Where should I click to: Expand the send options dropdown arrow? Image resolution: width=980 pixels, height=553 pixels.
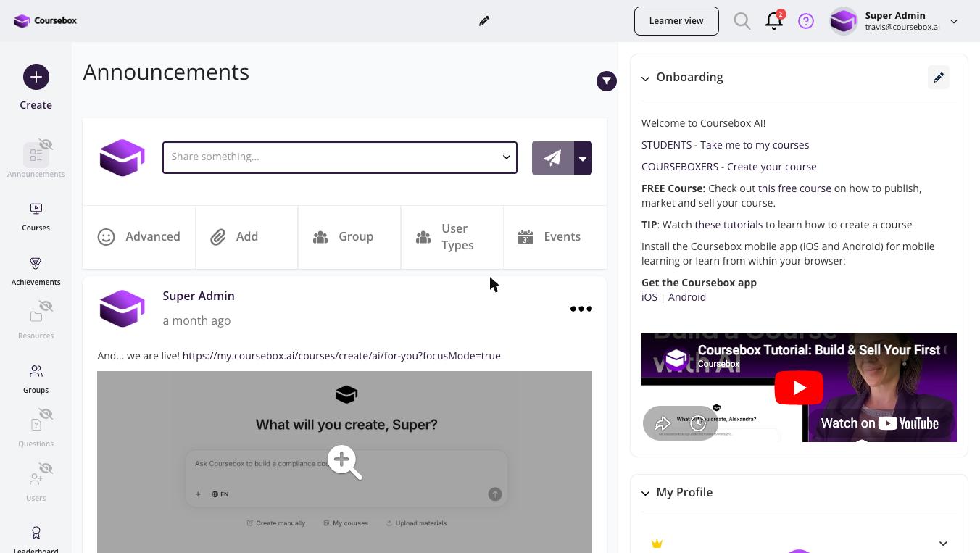coord(583,158)
